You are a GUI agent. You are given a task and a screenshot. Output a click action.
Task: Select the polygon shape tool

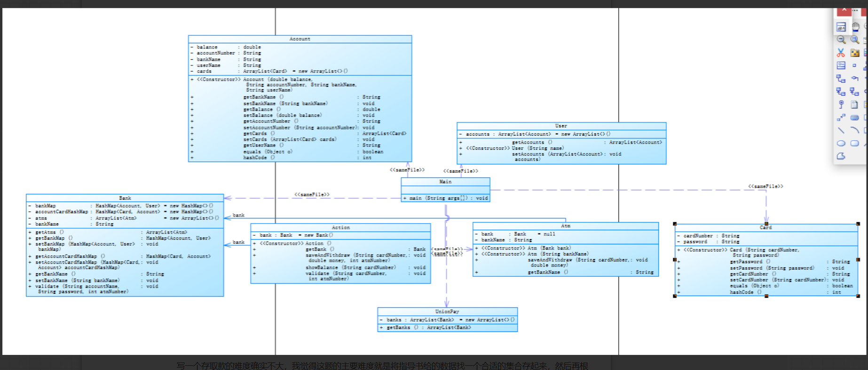coord(841,156)
